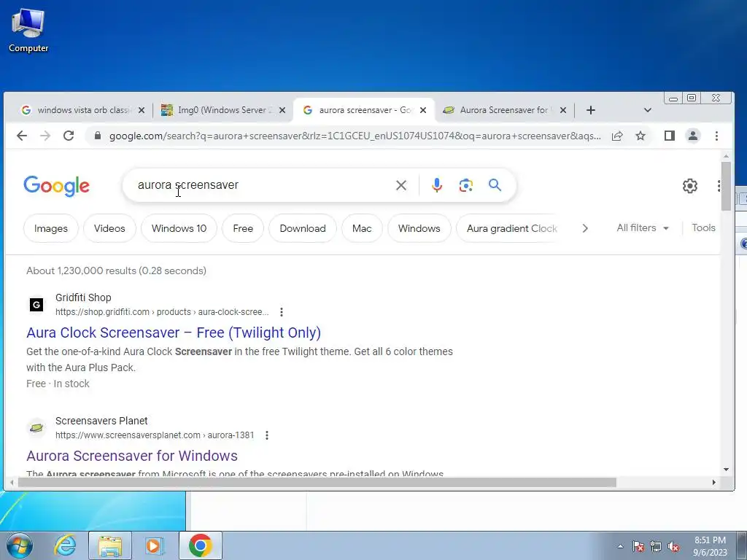Open Aurora Screensaver for Windows link

coord(132,456)
